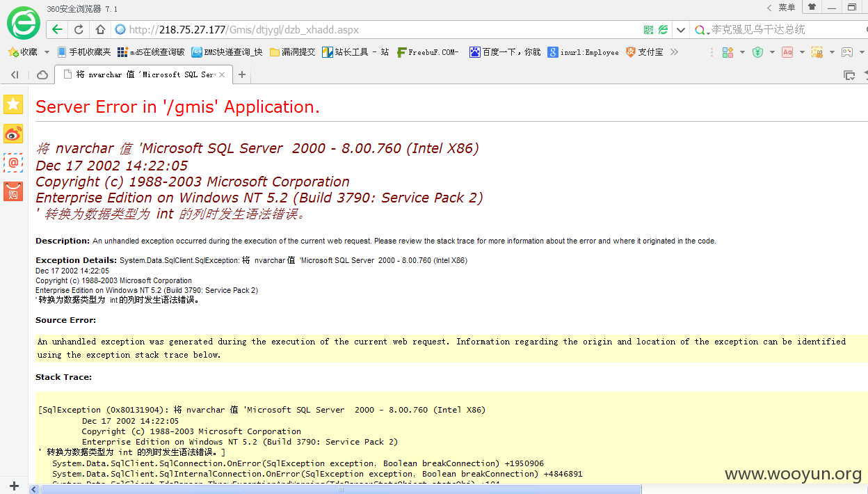Open the mail @ sidebar icon
868x494 pixels.
pos(13,162)
